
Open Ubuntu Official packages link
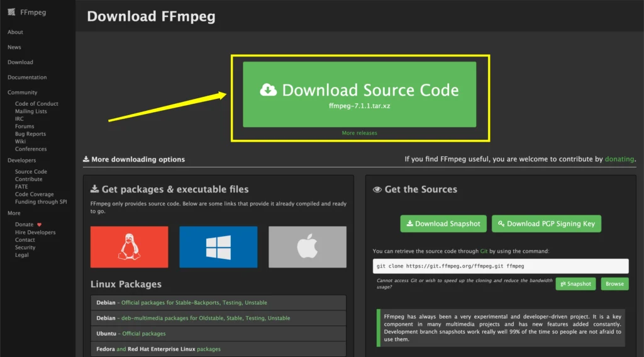pos(144,334)
